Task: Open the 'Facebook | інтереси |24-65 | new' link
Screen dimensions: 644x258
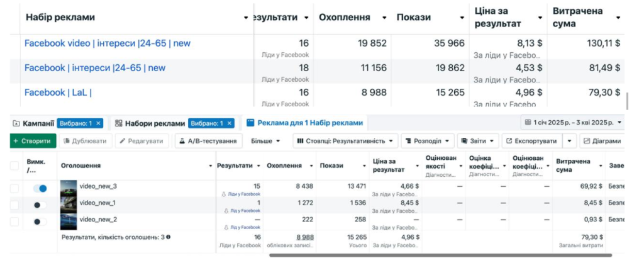Action: pyautogui.click(x=95, y=68)
